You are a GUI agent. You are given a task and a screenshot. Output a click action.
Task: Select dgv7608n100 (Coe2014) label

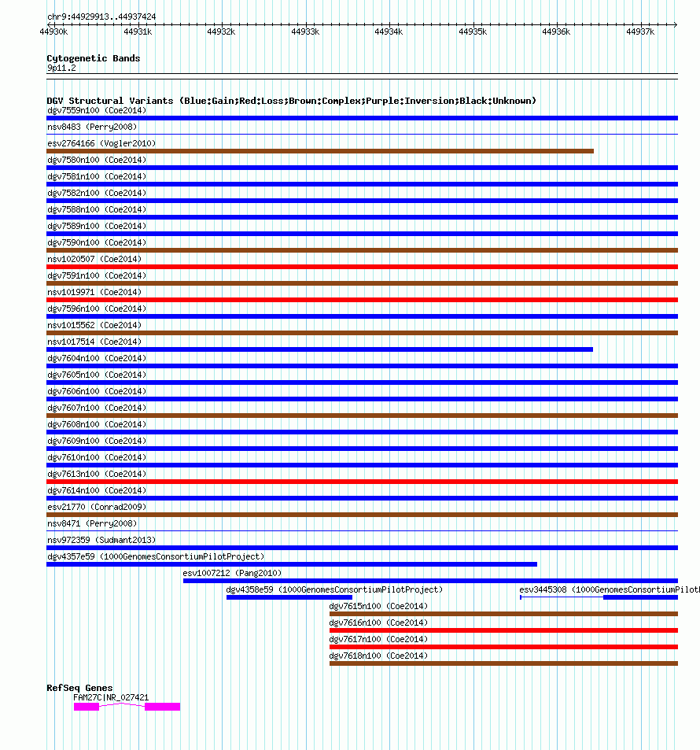click(x=97, y=424)
